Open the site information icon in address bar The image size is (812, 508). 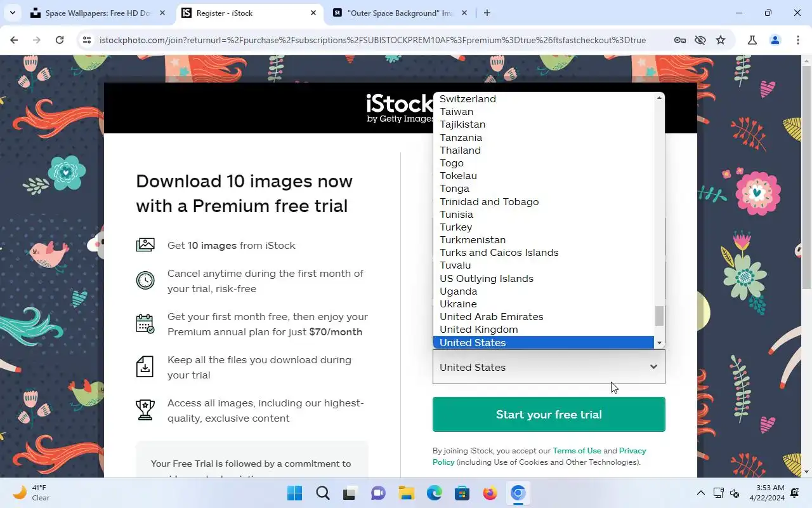[87, 40]
